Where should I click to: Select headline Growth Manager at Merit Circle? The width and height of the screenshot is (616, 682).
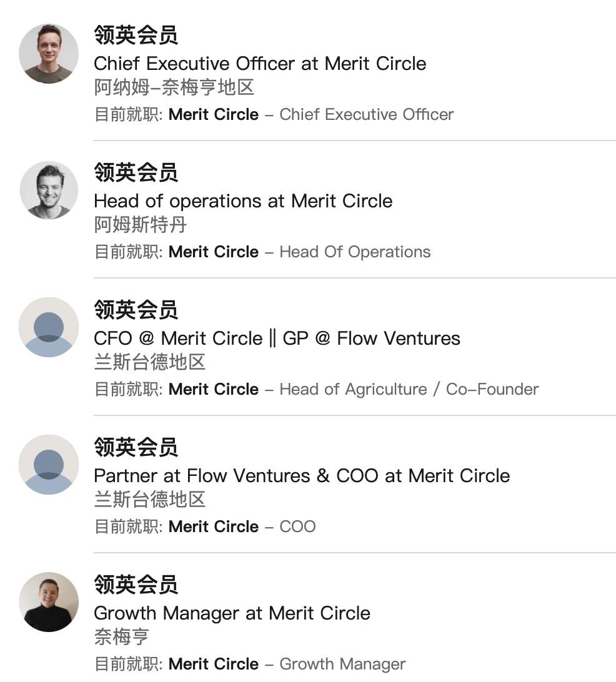tap(232, 613)
